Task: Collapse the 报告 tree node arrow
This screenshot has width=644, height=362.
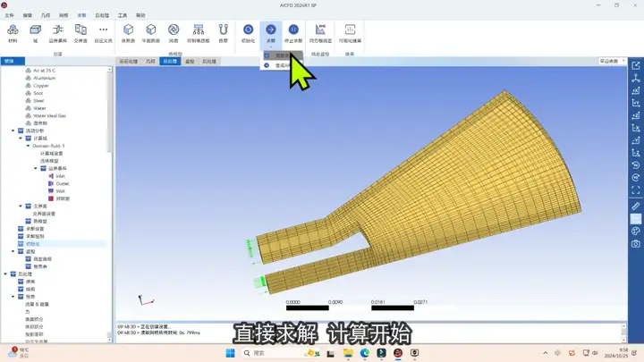Action: 13,297
